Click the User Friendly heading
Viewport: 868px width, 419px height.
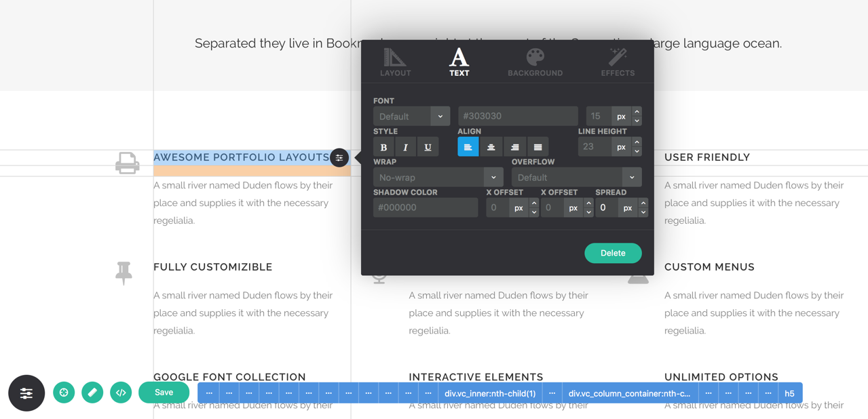click(x=707, y=157)
